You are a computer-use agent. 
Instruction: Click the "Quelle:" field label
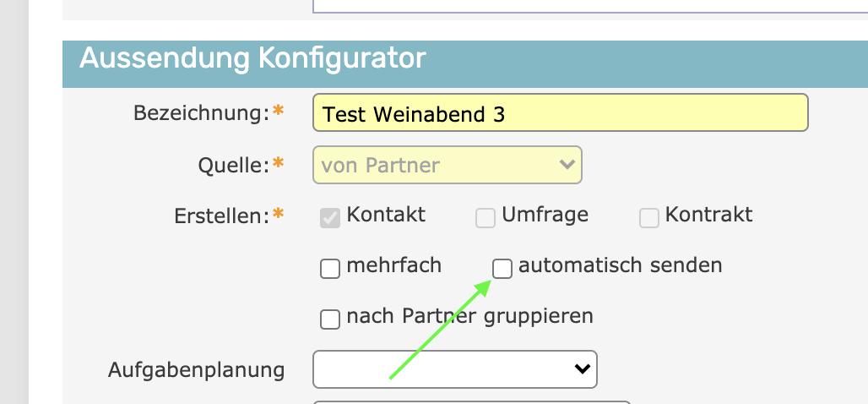click(232, 165)
